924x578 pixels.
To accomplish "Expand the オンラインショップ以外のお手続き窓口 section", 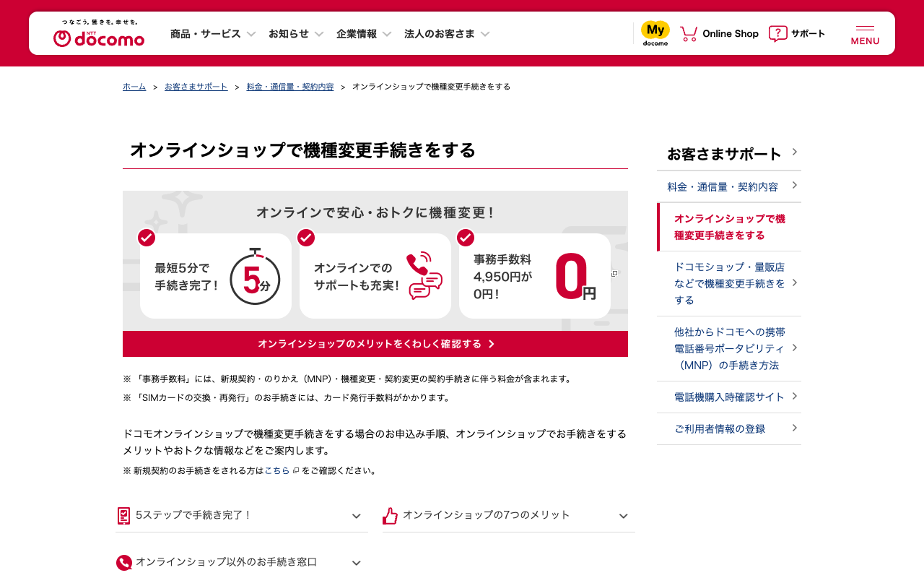I will (242, 563).
